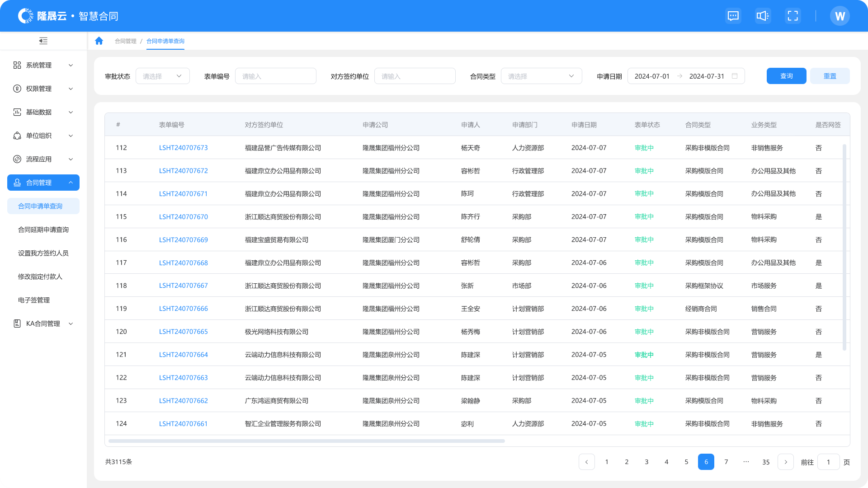868x488 pixels.
Task: Click 采购框架协议 cell in row 118
Action: 704,286
